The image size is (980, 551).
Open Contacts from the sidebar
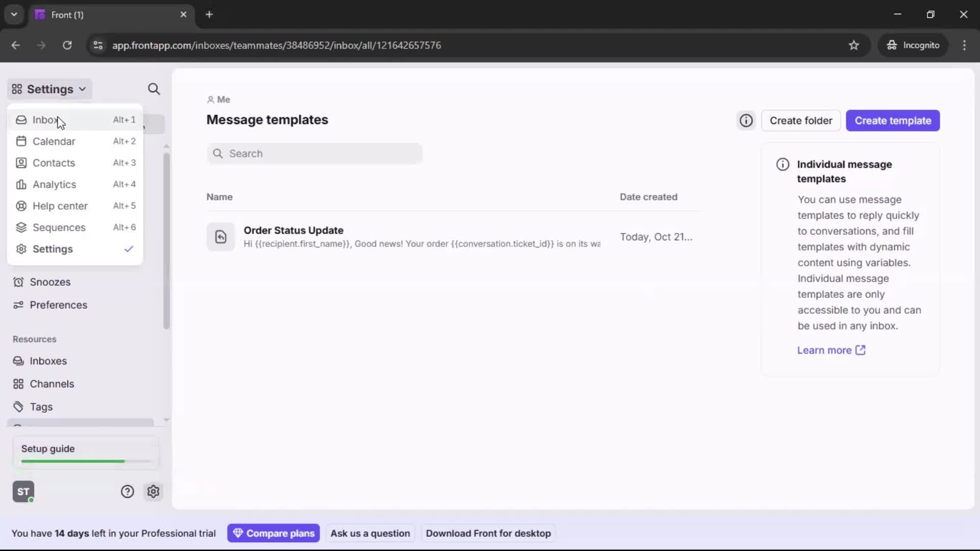pyautogui.click(x=53, y=163)
